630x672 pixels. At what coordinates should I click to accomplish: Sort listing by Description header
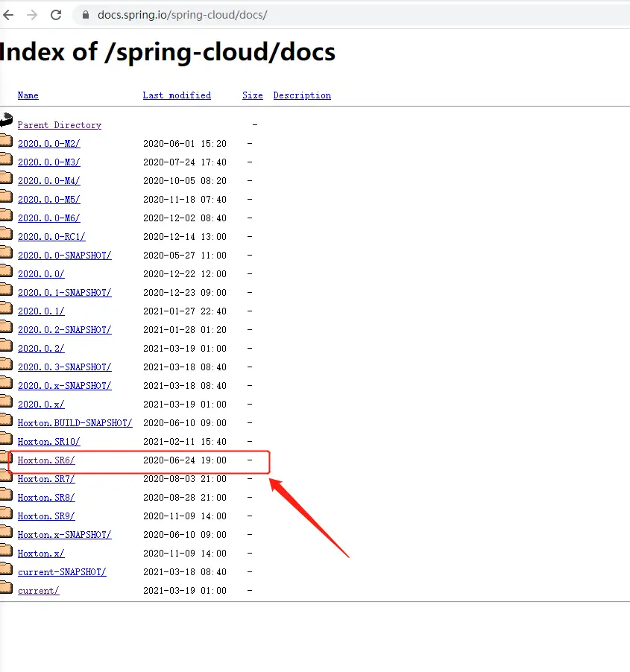coord(302,95)
